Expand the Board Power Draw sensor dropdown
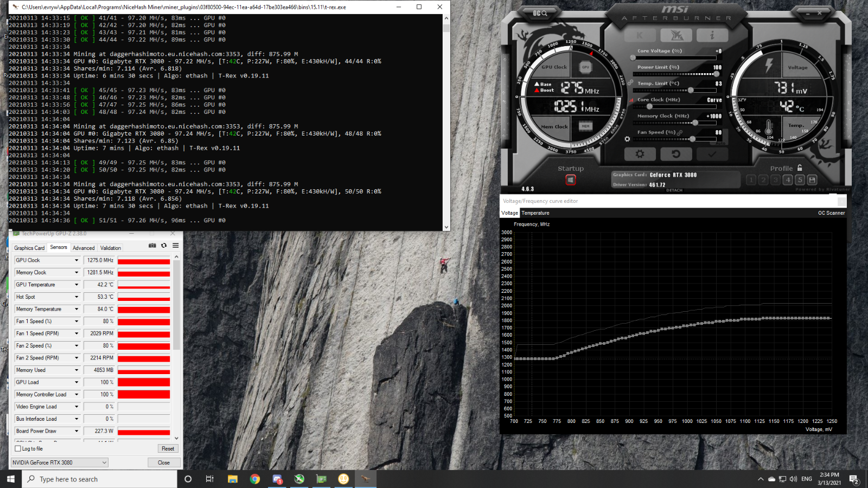868x488 pixels. tap(76, 431)
